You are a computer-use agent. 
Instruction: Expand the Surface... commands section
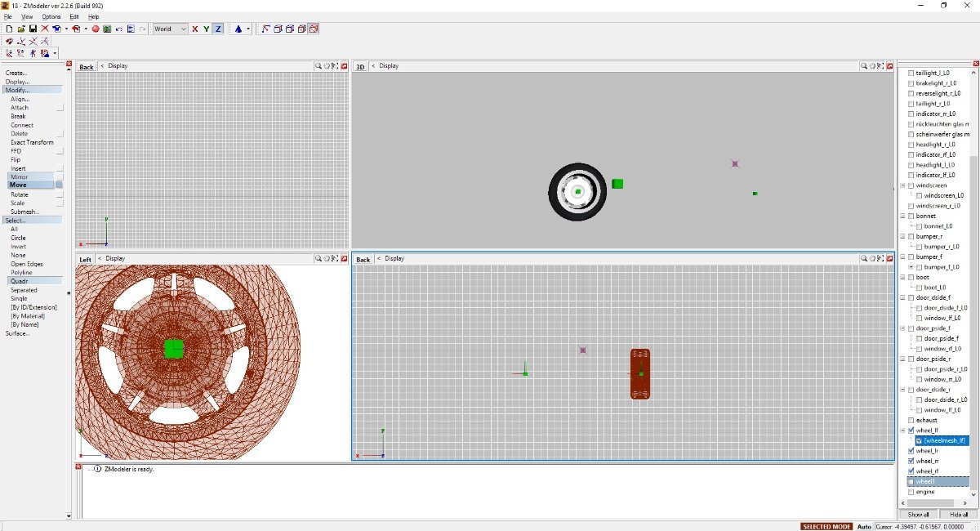click(x=17, y=333)
